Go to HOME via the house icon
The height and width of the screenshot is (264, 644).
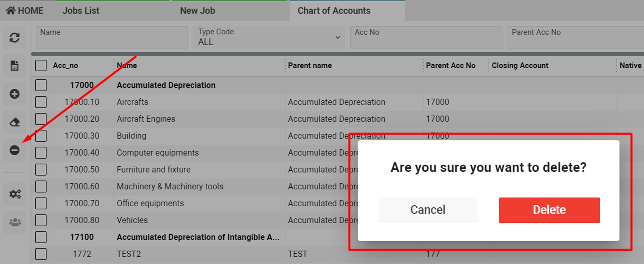[25, 11]
